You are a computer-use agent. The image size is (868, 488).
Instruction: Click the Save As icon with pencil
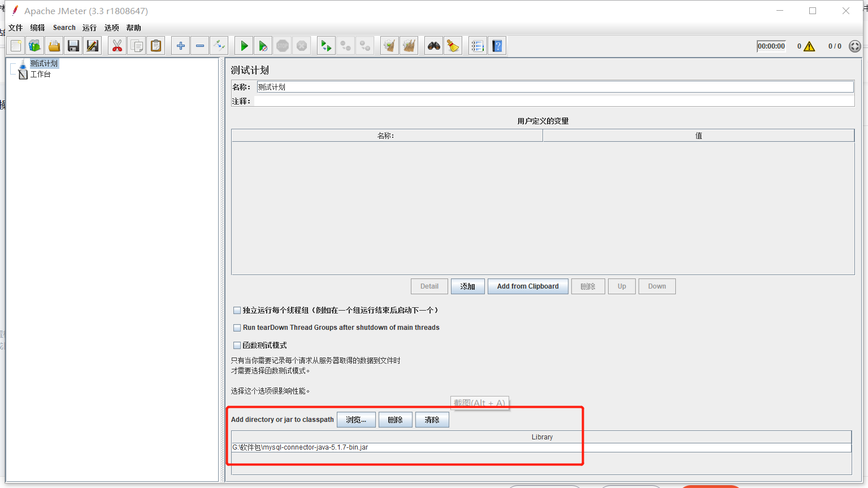point(93,46)
